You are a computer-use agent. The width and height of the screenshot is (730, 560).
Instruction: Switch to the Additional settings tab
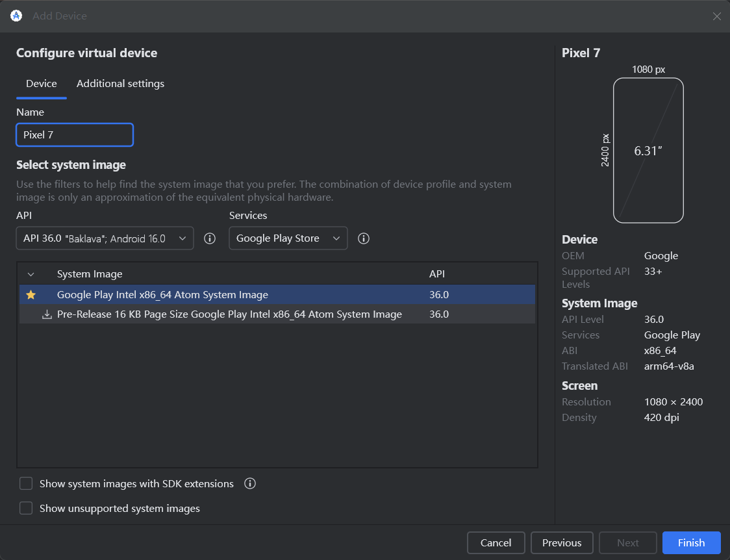(x=120, y=83)
